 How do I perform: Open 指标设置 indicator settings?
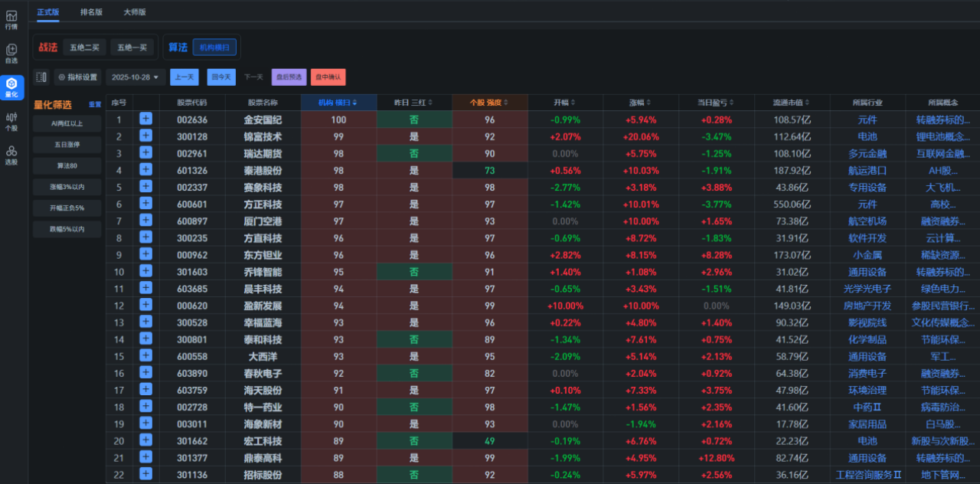78,77
